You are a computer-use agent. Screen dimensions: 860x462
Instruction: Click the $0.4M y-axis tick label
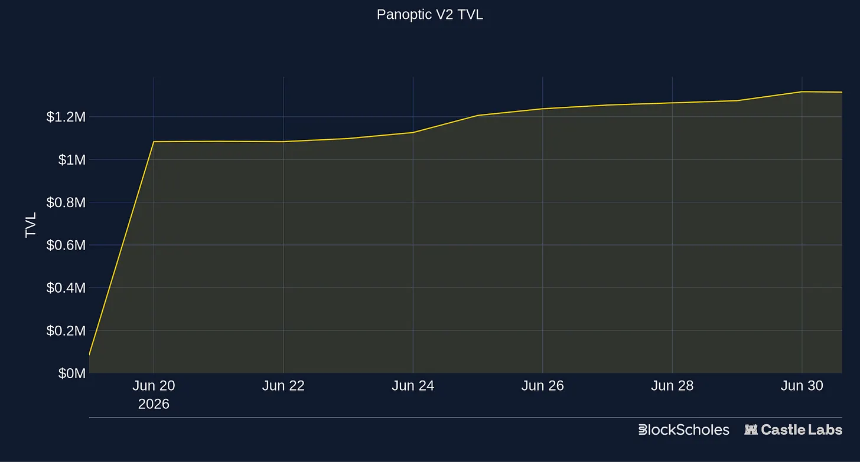[66, 288]
